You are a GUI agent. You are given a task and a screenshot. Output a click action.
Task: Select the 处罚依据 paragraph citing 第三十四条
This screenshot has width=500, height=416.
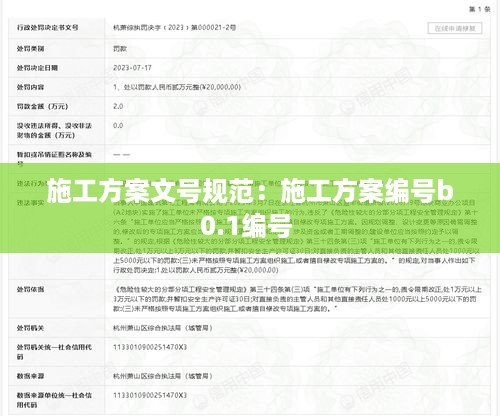click(x=297, y=299)
